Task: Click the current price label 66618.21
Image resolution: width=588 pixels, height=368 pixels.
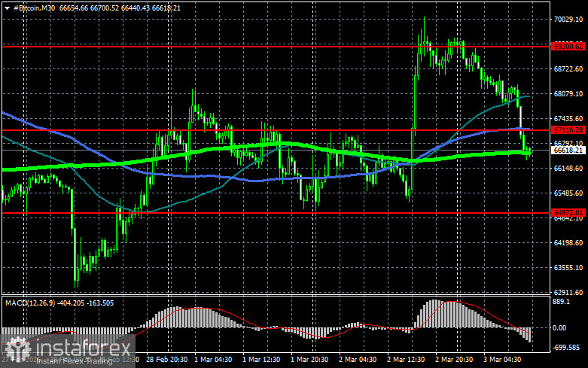Action: pos(568,151)
